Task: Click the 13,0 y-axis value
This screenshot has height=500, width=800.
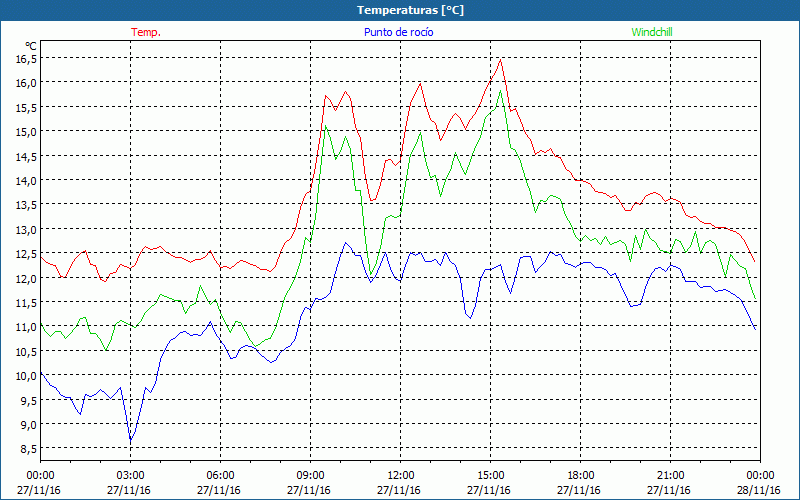Action: (x=27, y=229)
